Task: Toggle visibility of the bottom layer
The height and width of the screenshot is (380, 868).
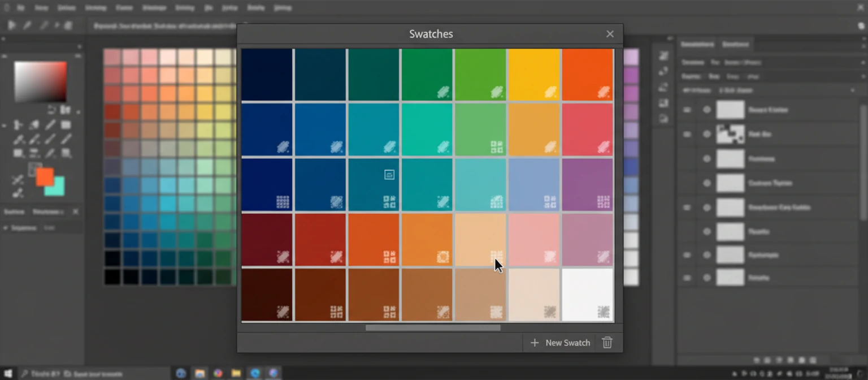Action: click(x=707, y=278)
